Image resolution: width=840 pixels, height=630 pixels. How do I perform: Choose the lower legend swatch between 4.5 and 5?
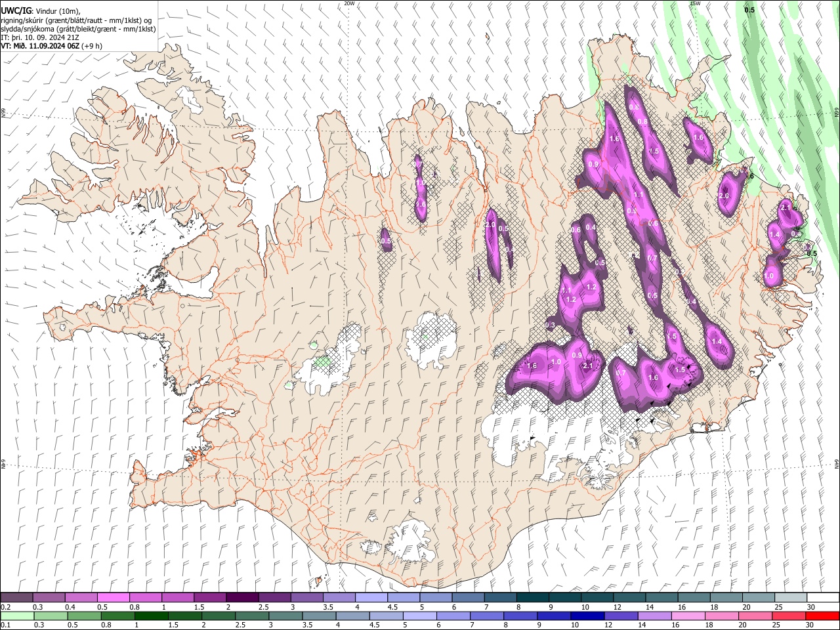coord(386,616)
